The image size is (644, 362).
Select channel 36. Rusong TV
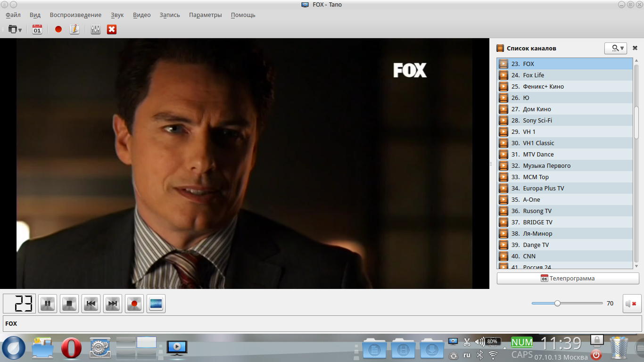565,211
